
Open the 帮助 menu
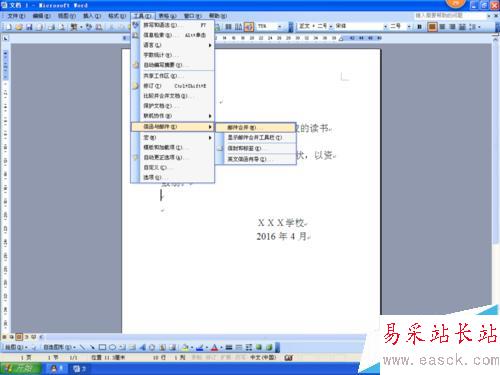pyautogui.click(x=218, y=16)
